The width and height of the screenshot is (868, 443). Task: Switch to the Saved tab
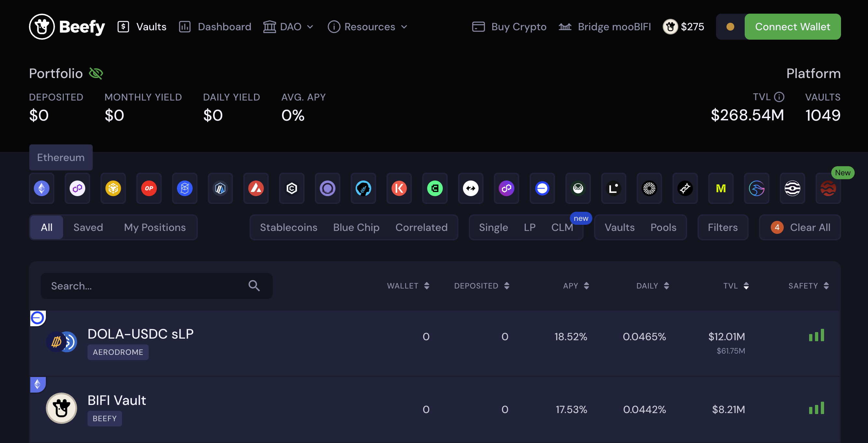pos(88,227)
